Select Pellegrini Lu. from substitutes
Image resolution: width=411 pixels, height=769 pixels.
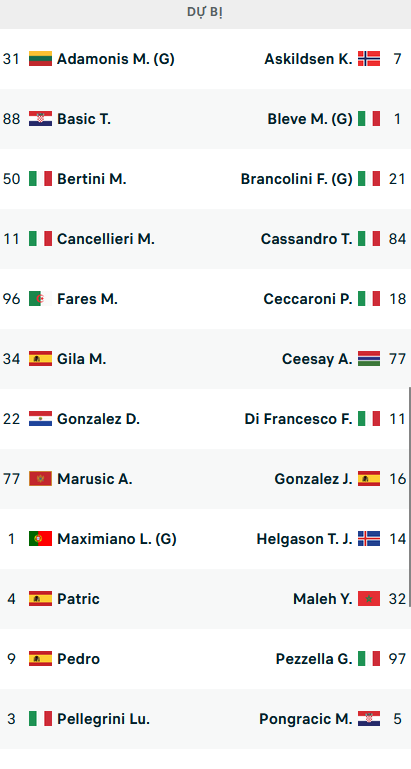(103, 719)
